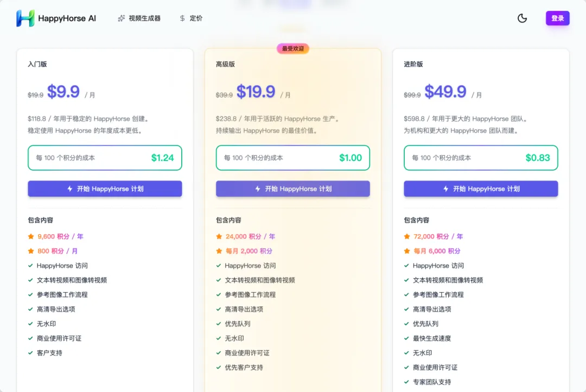The height and width of the screenshot is (392, 586).
Task: Click the 进阶版 plan title
Action: pyautogui.click(x=413, y=64)
